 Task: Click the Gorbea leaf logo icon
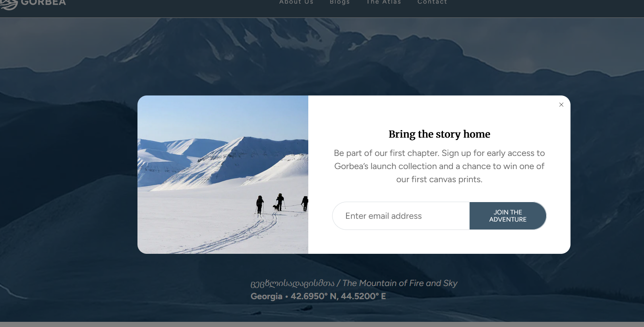(x=9, y=4)
